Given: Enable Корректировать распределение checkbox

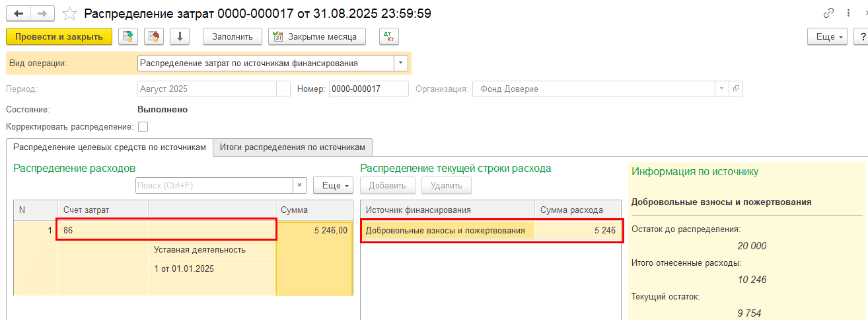Looking at the screenshot, I should [143, 126].
